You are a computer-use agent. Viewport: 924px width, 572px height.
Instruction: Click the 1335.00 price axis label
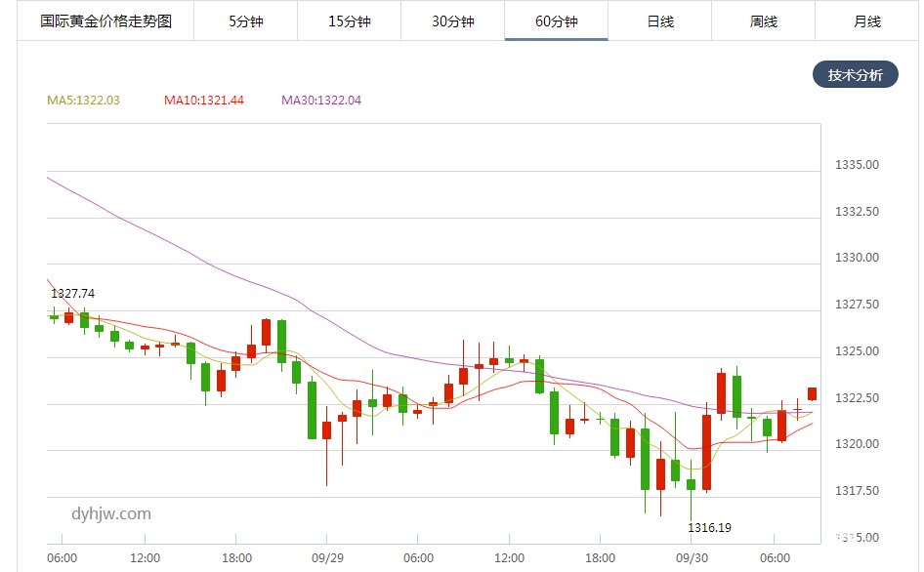(857, 165)
